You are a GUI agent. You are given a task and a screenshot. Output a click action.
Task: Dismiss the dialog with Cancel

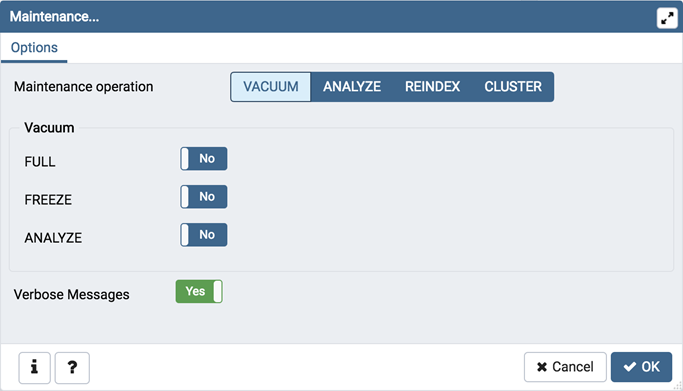[565, 367]
